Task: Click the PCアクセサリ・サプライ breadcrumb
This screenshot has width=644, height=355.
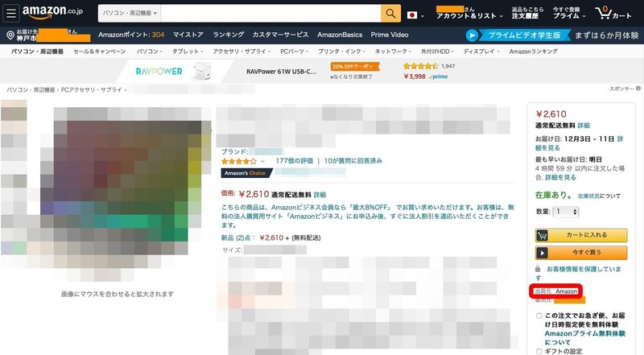Action: coord(91,89)
